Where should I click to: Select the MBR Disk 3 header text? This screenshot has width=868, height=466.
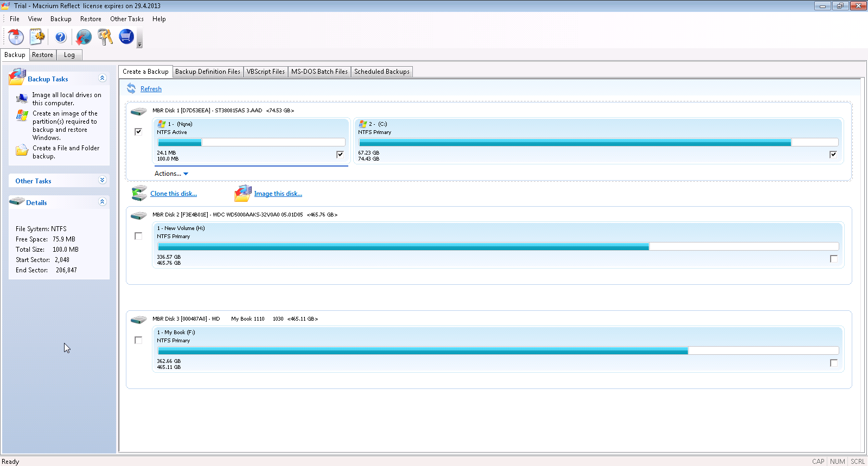pos(235,319)
